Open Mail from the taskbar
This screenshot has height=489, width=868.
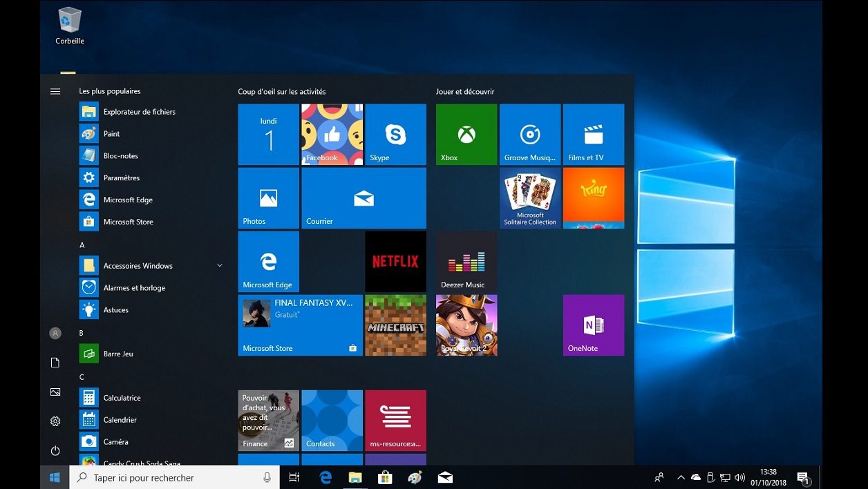pos(445,477)
